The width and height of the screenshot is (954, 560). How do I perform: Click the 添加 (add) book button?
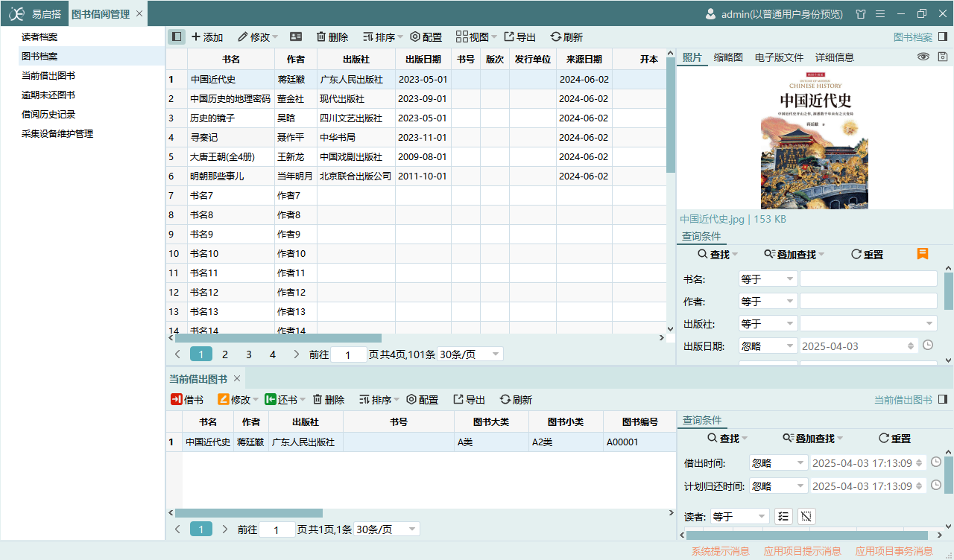207,36
